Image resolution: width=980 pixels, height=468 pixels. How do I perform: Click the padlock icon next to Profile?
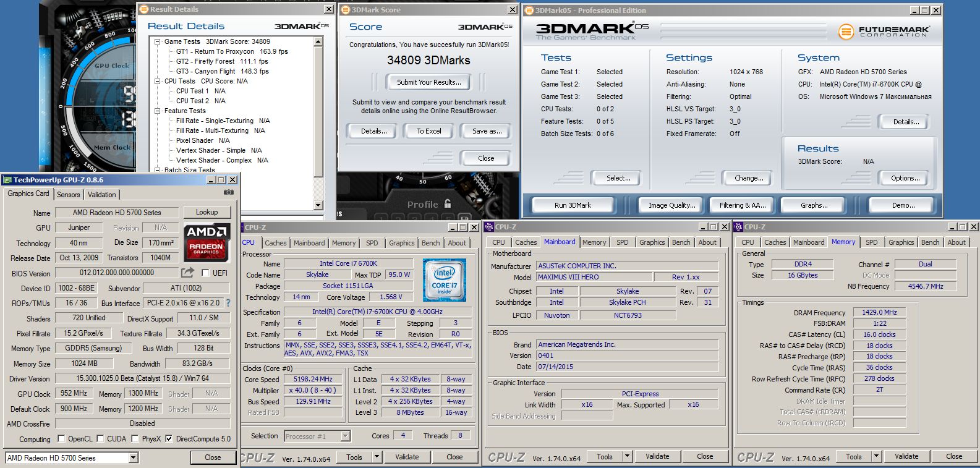(x=447, y=203)
